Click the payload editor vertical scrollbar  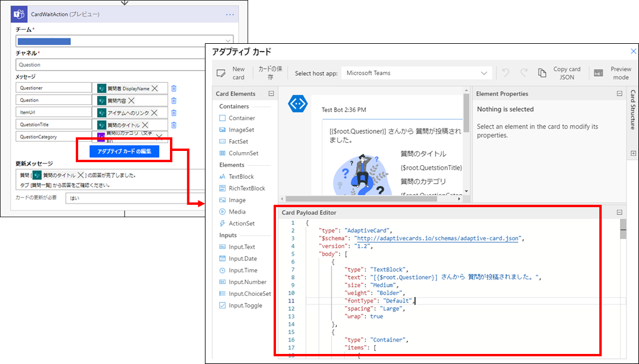[623, 230]
